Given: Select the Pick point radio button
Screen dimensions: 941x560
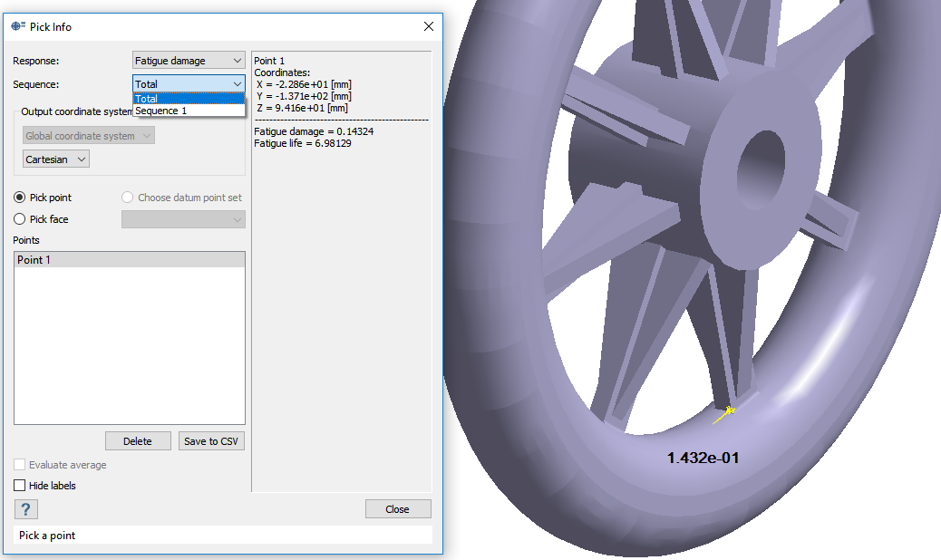Looking at the screenshot, I should 20,198.
